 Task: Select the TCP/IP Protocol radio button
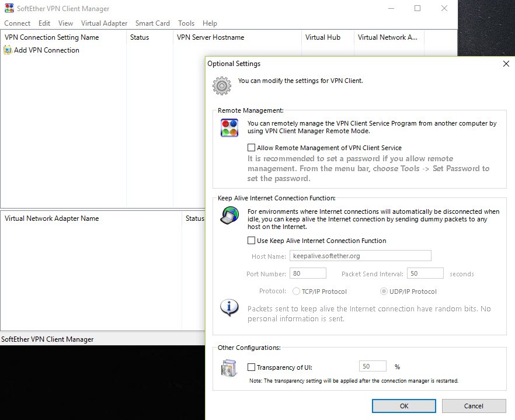pyautogui.click(x=296, y=291)
